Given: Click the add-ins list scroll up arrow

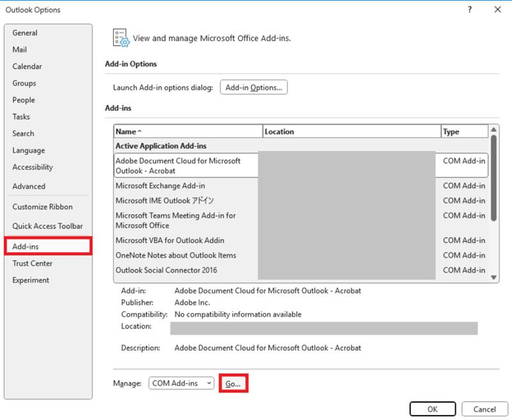Looking at the screenshot, I should [x=493, y=130].
